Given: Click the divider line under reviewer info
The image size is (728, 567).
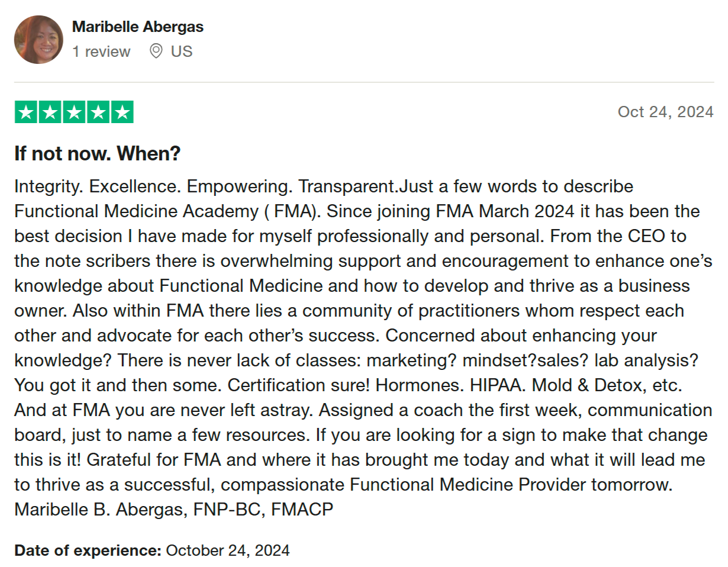Looking at the screenshot, I should 364,82.
